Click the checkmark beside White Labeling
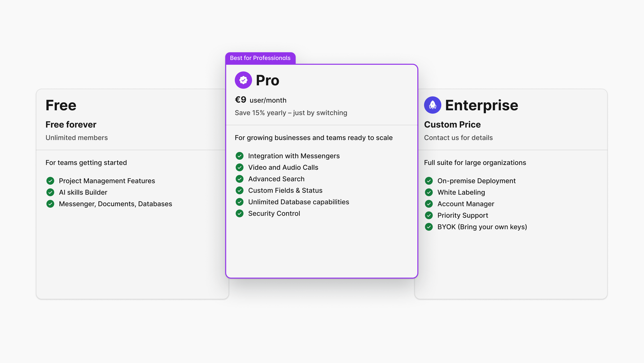This screenshot has height=363, width=644. coord(429,192)
